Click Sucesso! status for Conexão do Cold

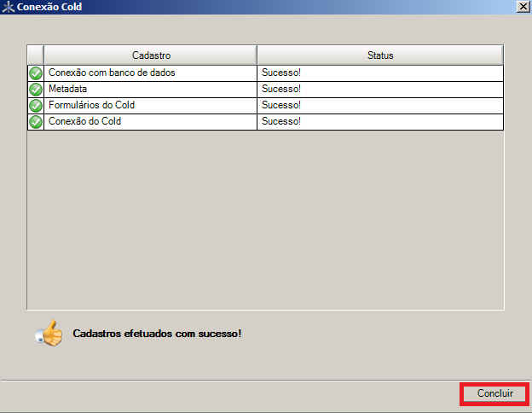pos(380,122)
